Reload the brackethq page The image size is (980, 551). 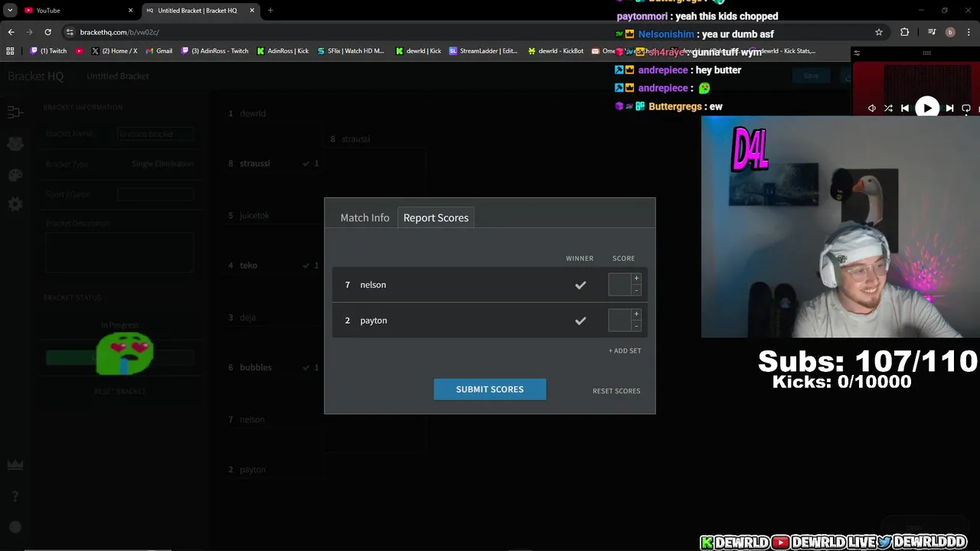(x=47, y=32)
